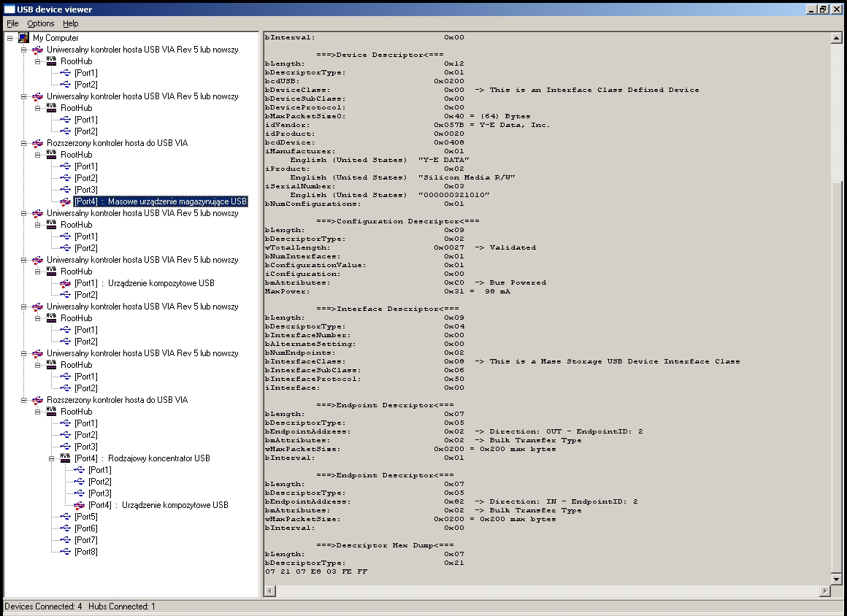Click the device icon of [Port4] : Urządzenie kompozytowe USB
Screen dimensions: 847x616
(x=80, y=505)
